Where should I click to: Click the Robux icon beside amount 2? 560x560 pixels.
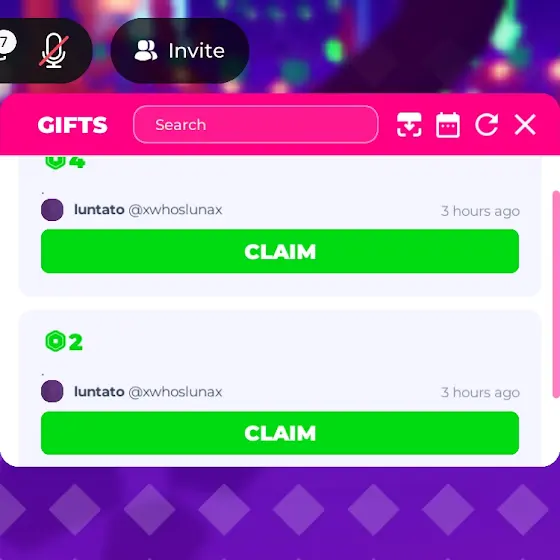(55, 341)
